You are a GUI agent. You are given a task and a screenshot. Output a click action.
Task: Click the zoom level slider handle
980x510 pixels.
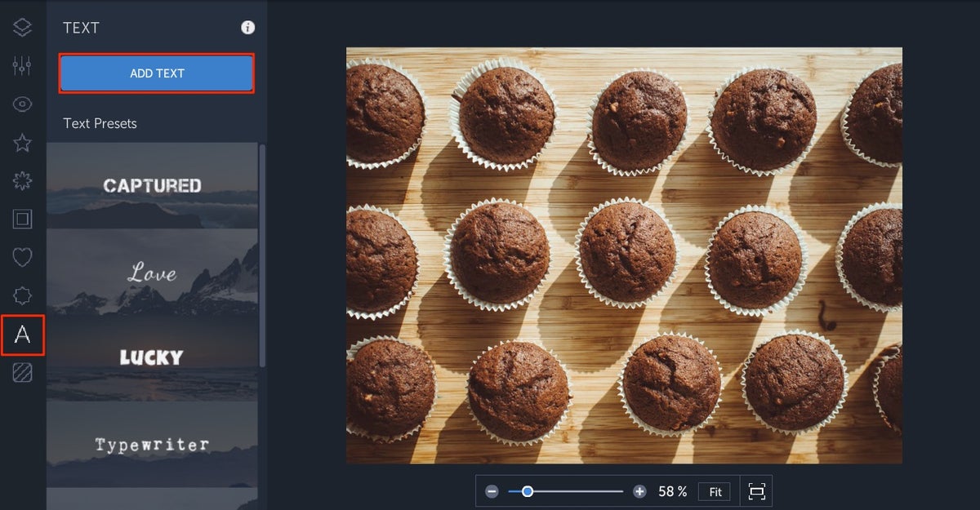coord(528,491)
